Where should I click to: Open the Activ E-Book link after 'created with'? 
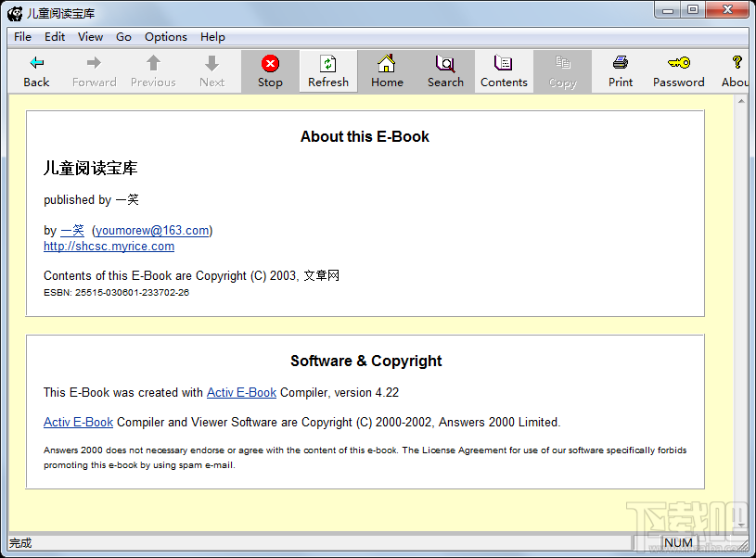click(x=241, y=393)
